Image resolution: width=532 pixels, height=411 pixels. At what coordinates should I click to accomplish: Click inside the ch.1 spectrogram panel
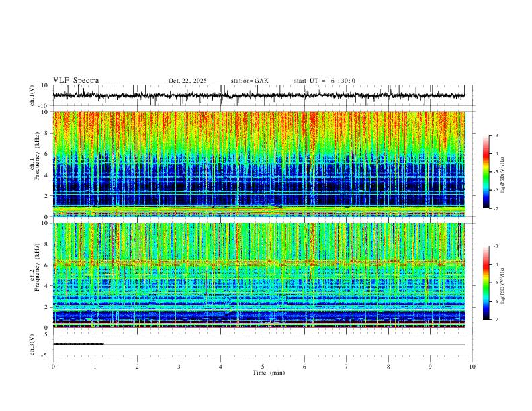259,164
